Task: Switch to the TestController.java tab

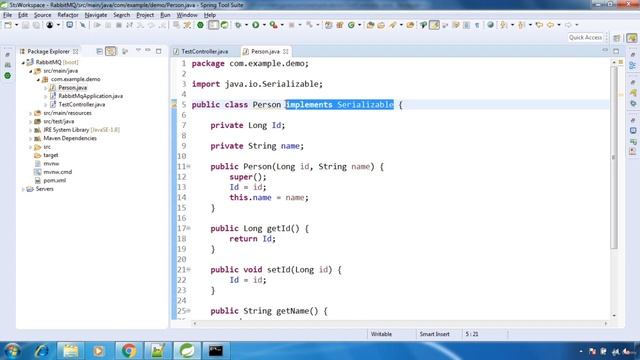Action: click(x=201, y=51)
